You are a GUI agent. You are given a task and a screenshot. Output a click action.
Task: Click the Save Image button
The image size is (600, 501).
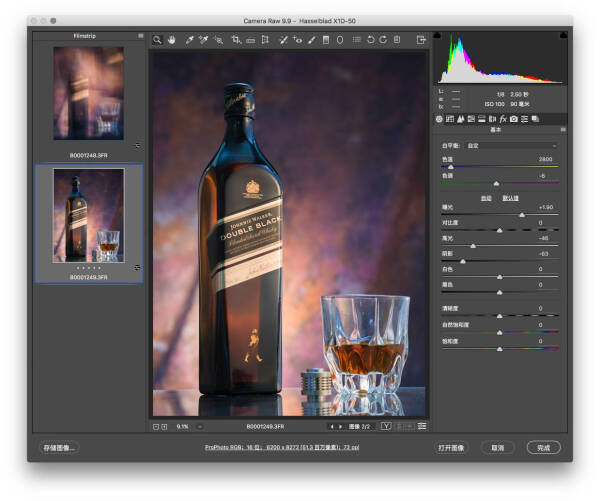pos(59,447)
